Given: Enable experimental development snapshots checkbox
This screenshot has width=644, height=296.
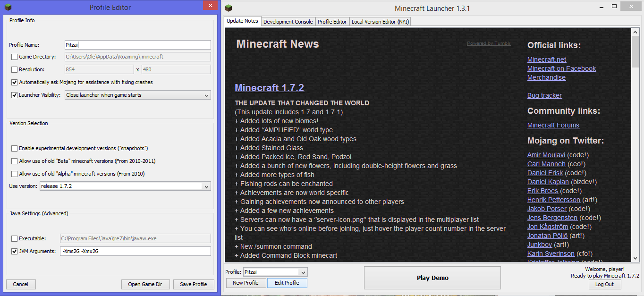Looking at the screenshot, I should [x=14, y=148].
